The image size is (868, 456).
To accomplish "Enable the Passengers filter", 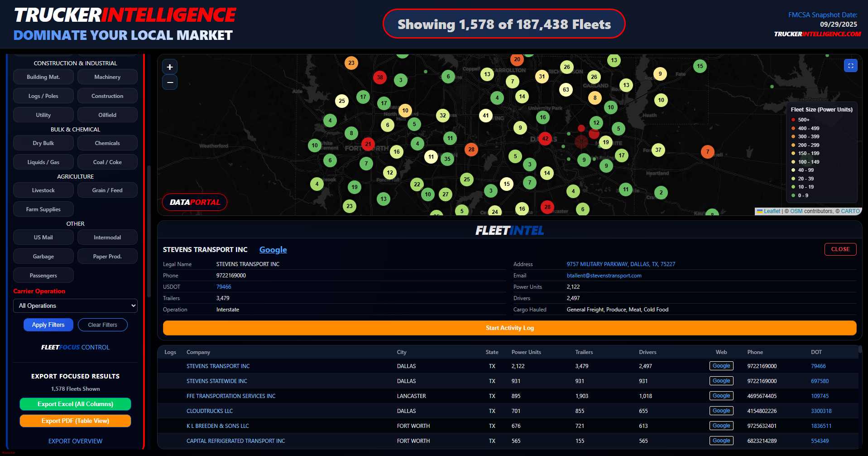I will (43, 275).
